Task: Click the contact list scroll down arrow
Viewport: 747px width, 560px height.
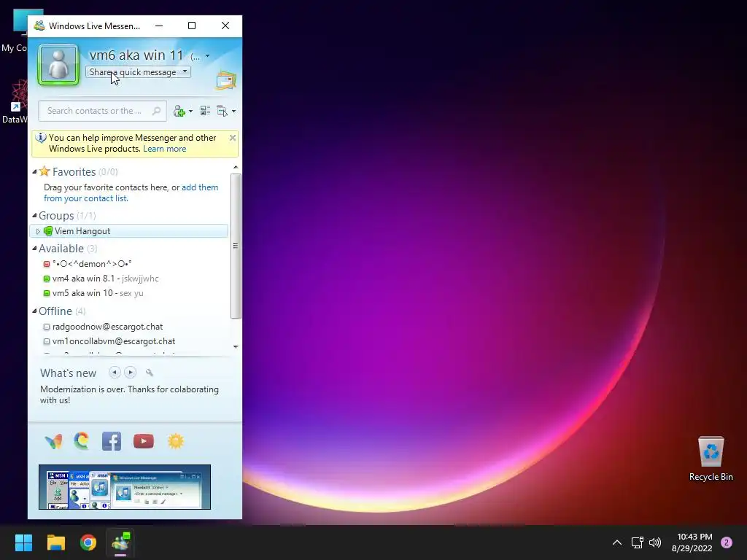Action: coord(236,346)
